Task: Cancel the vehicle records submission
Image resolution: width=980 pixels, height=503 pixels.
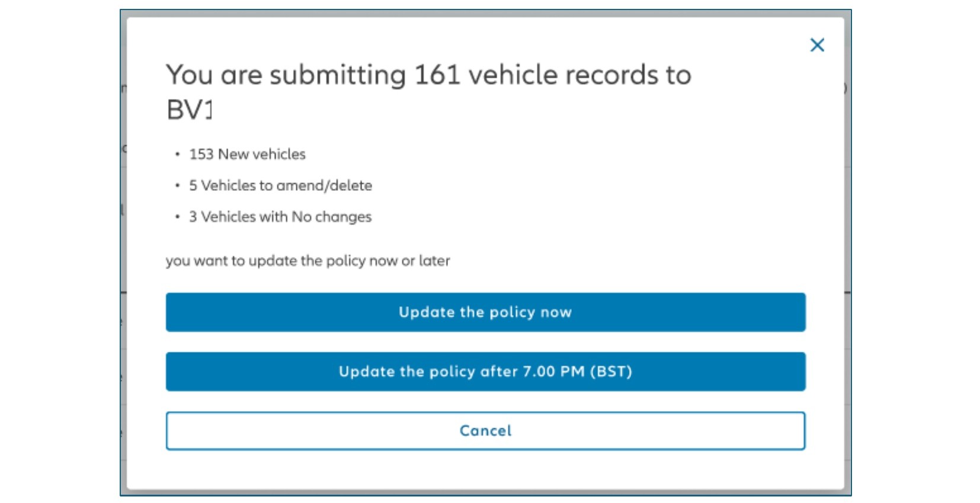Action: point(485,431)
